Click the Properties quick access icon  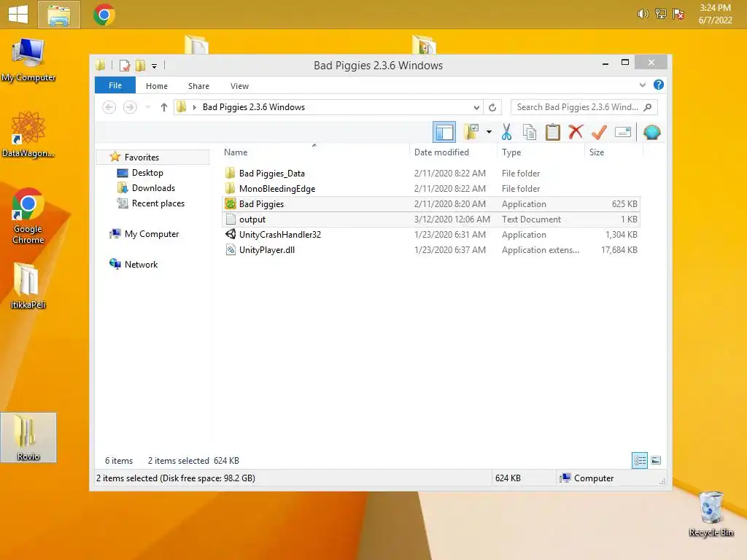coord(124,65)
